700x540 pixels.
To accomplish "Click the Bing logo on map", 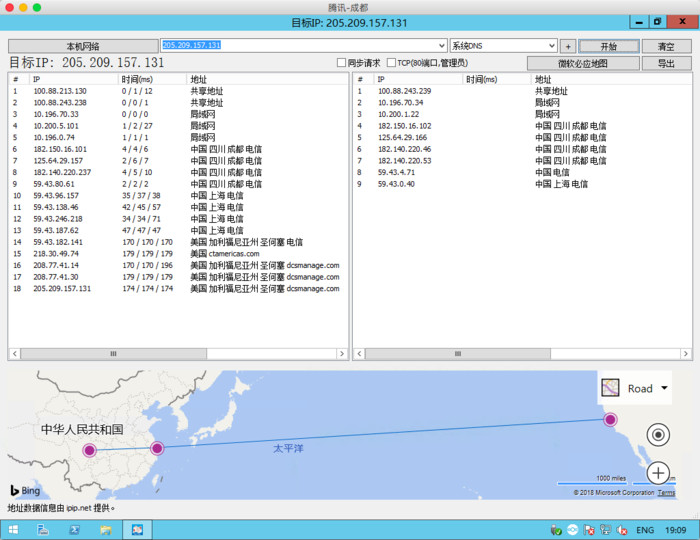I will click(x=25, y=490).
